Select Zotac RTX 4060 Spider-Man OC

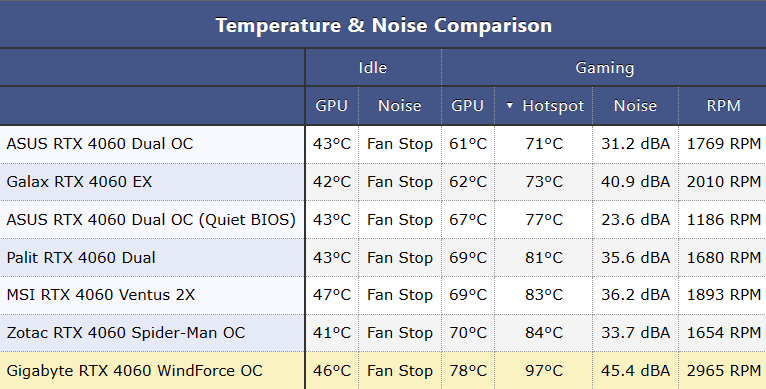pyautogui.click(x=126, y=333)
